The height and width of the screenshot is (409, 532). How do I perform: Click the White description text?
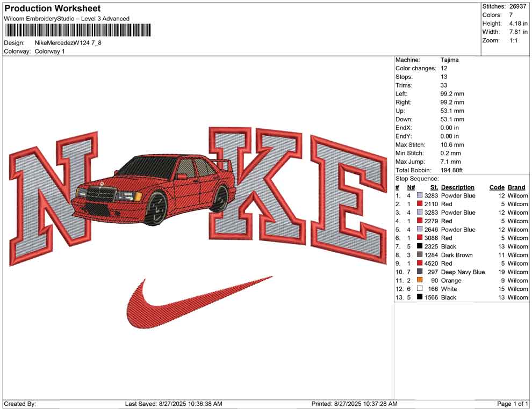click(x=449, y=289)
